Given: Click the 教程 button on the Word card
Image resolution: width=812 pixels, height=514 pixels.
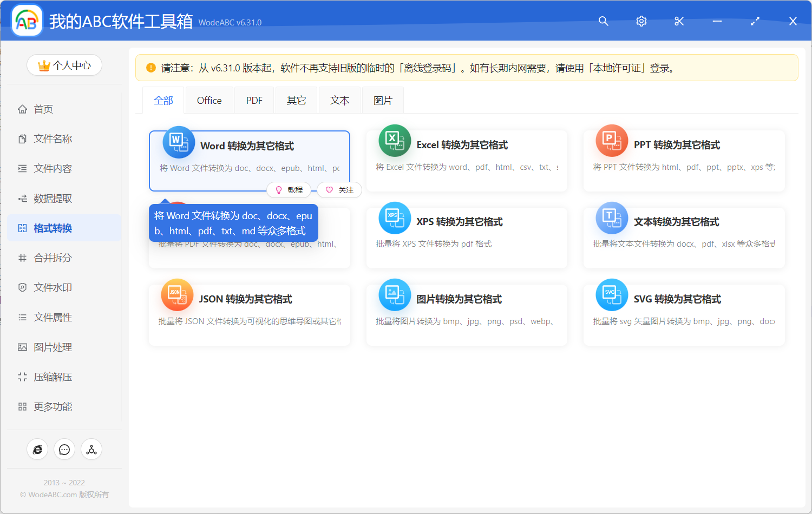Looking at the screenshot, I should coord(289,190).
